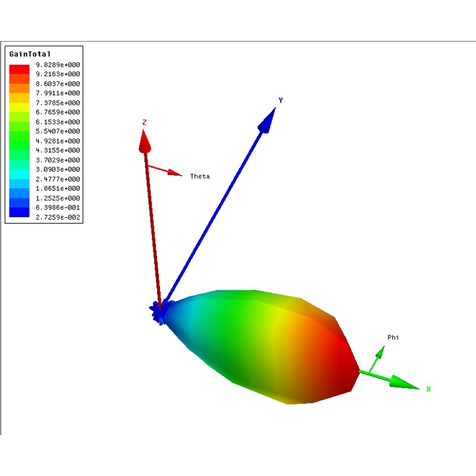Click the long blue Y axis shaft
The image size is (476, 476).
pos(214,214)
